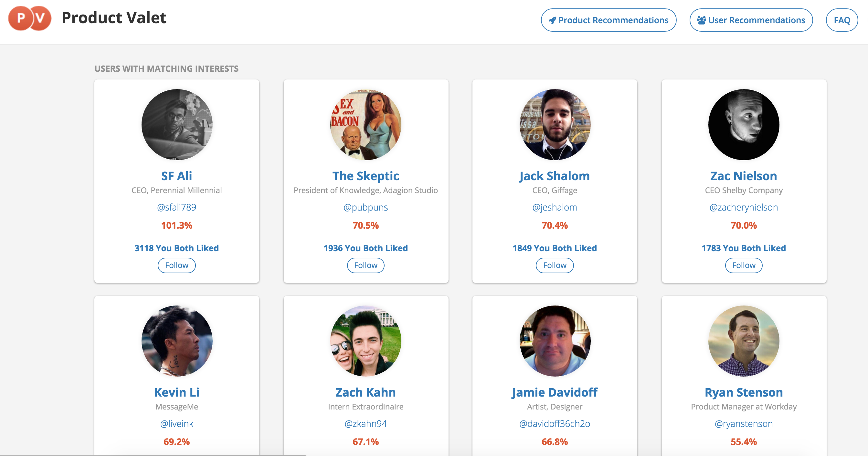Open the @pubpuns handle link
Image resolution: width=868 pixels, height=456 pixels.
coord(365,207)
